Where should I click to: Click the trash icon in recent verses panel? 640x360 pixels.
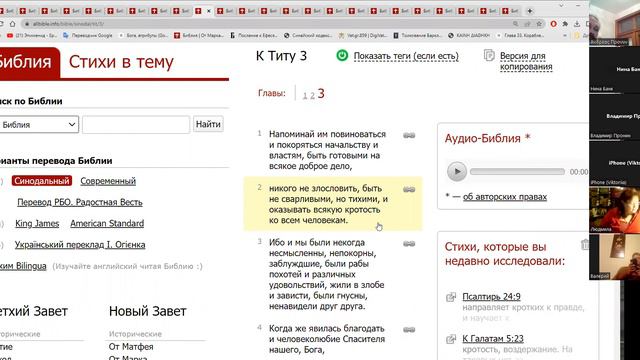[x=584, y=244]
